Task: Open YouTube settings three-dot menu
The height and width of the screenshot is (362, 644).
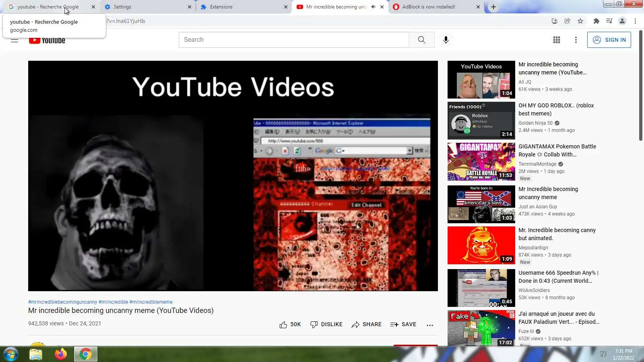Action: click(576, 40)
